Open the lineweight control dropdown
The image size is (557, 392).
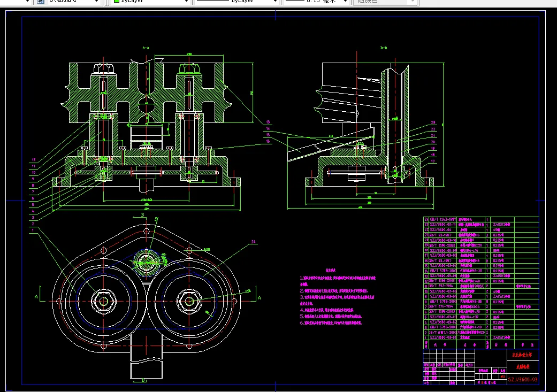[316, 1]
